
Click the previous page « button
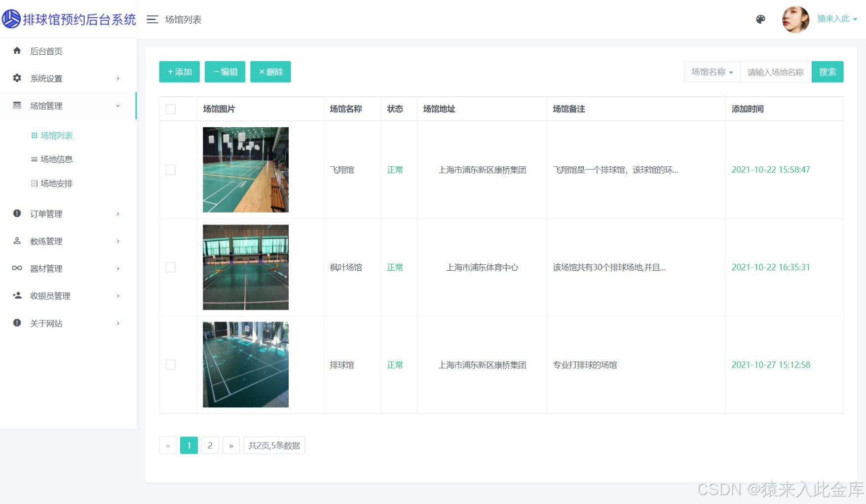pyautogui.click(x=168, y=445)
